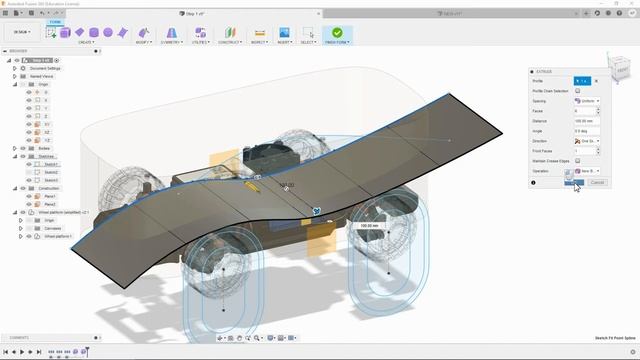Screen dimensions: 640x360
Task: Collapse the Sketches folder
Action: (x=15, y=156)
